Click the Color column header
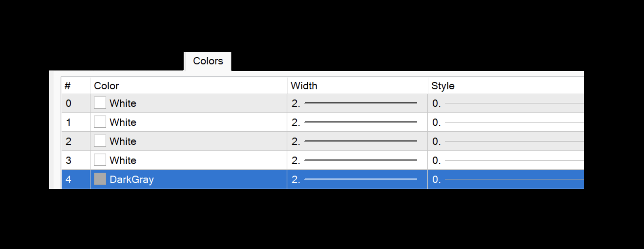This screenshot has height=249, width=644. 189,86
